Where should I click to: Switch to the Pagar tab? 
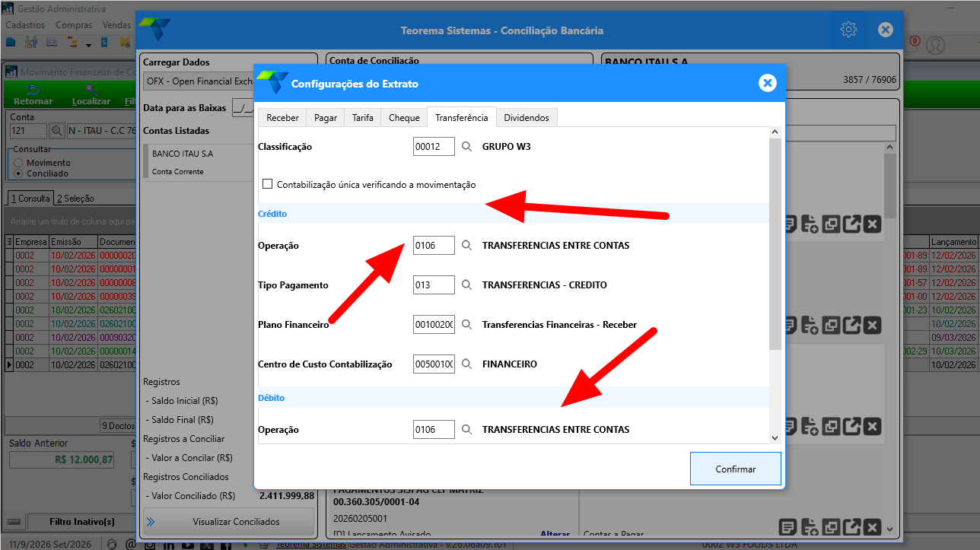(326, 118)
